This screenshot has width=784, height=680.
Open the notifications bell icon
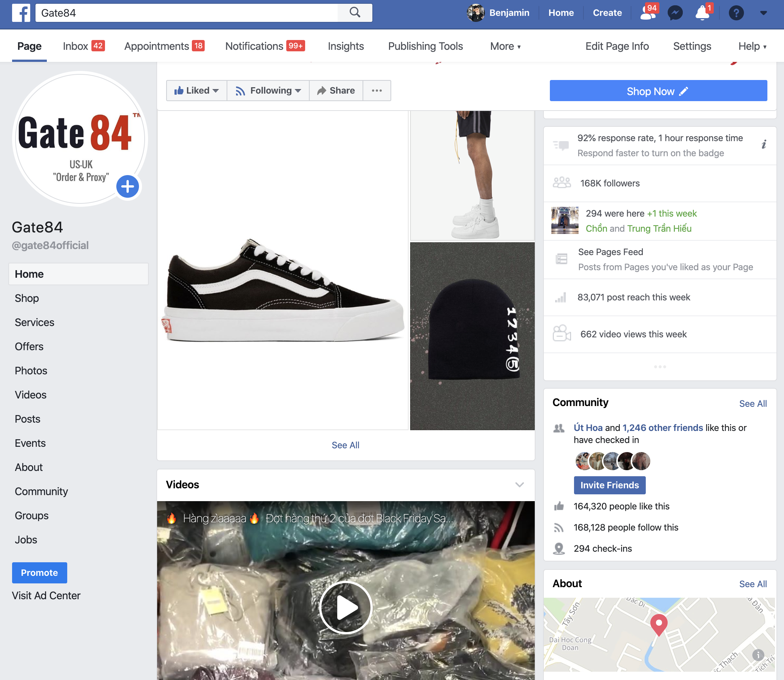pos(702,13)
